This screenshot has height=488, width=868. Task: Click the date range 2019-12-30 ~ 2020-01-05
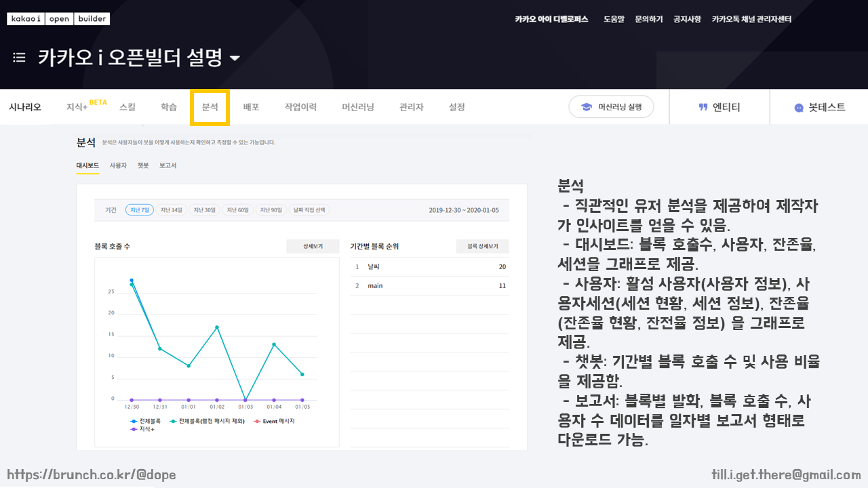coord(464,210)
